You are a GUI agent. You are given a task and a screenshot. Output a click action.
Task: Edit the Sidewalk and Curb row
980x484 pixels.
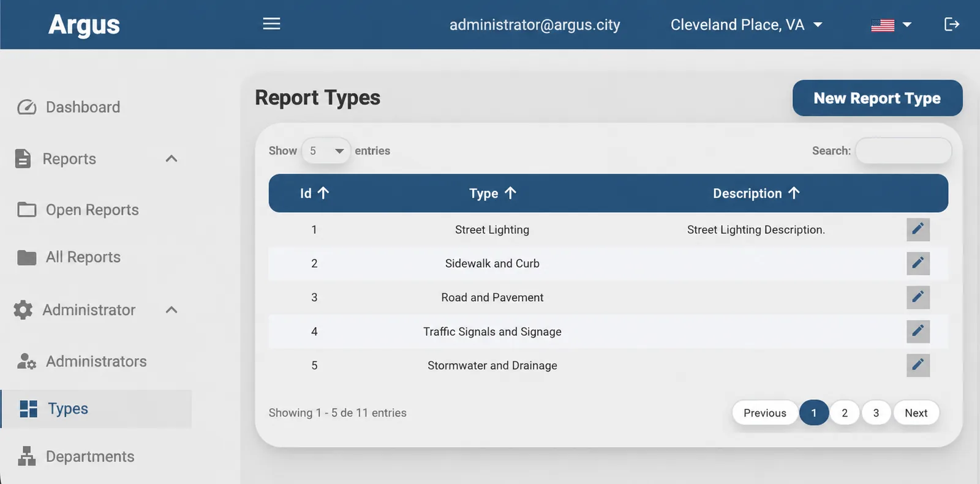click(x=918, y=263)
